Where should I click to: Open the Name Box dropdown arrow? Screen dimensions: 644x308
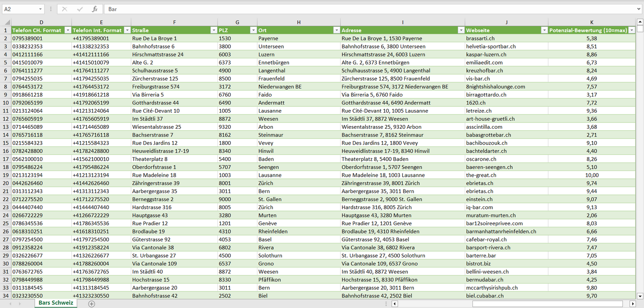41,9
